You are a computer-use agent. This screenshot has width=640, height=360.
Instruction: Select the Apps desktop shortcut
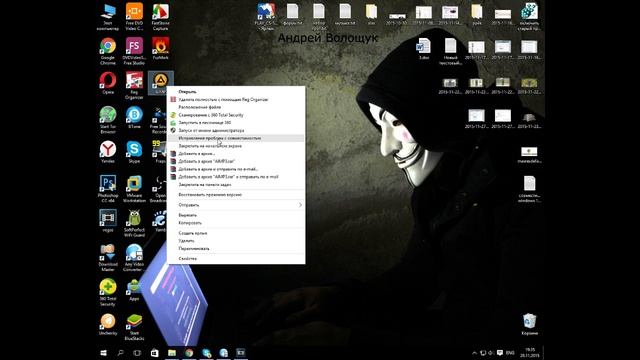134,290
